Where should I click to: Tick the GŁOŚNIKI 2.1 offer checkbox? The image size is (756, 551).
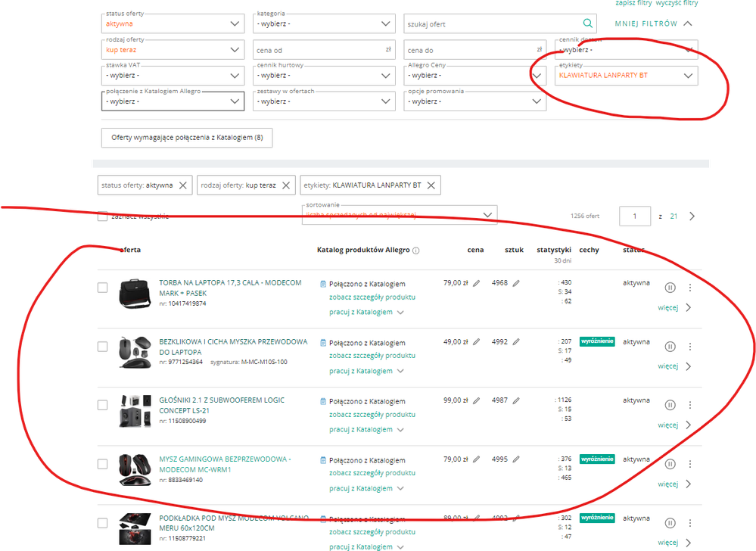pos(103,405)
